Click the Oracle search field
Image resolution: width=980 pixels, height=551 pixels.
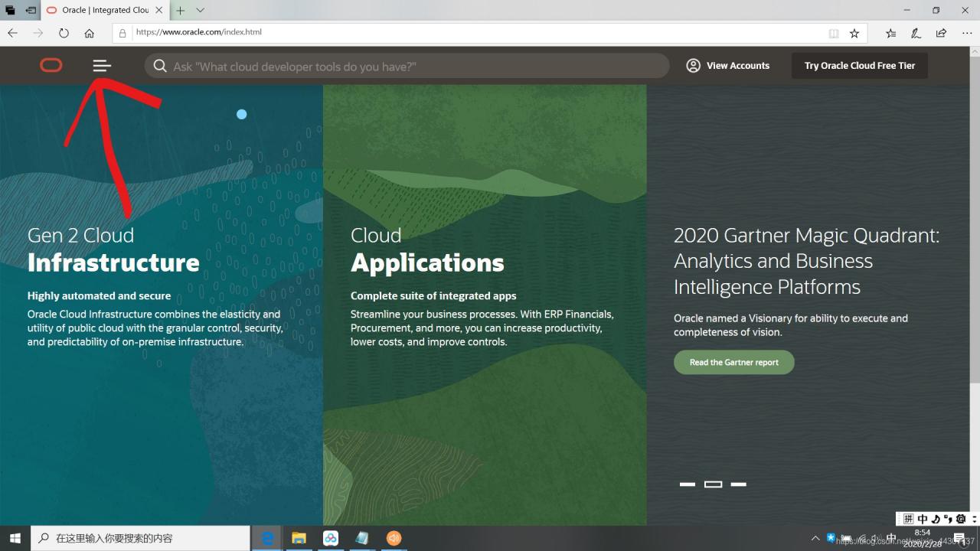407,66
